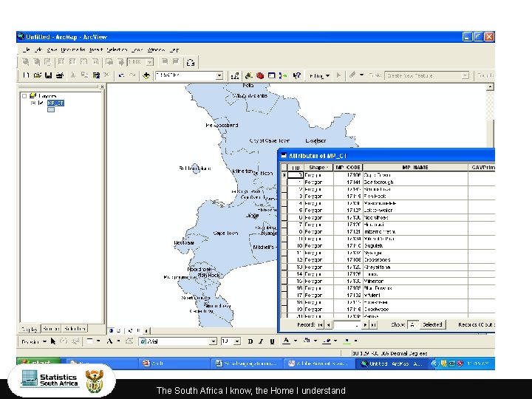The image size is (532, 399).
Task: Click the MP_CODE column header
Action: pyautogui.click(x=348, y=167)
